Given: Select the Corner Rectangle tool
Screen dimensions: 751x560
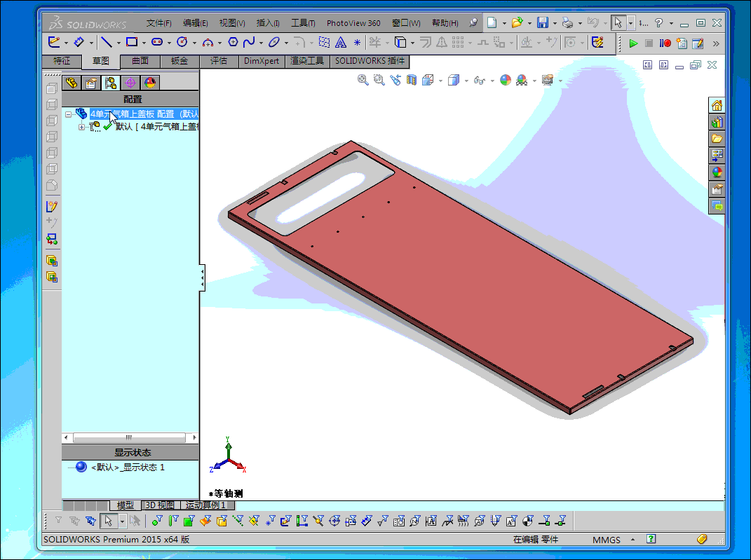Looking at the screenshot, I should pos(132,43).
